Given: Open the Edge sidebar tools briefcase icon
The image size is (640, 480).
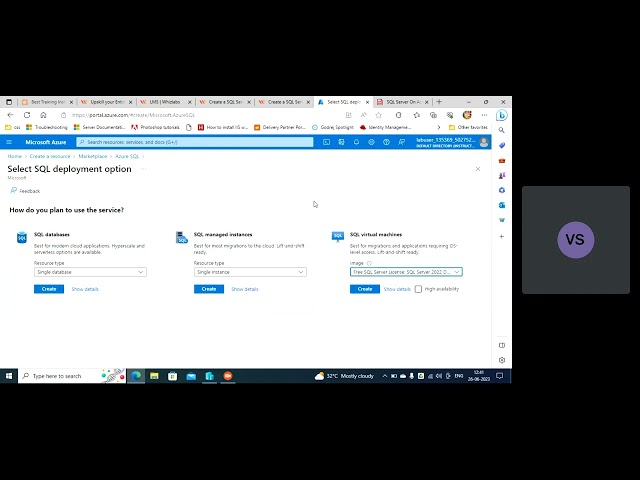Looking at the screenshot, I should [x=502, y=160].
